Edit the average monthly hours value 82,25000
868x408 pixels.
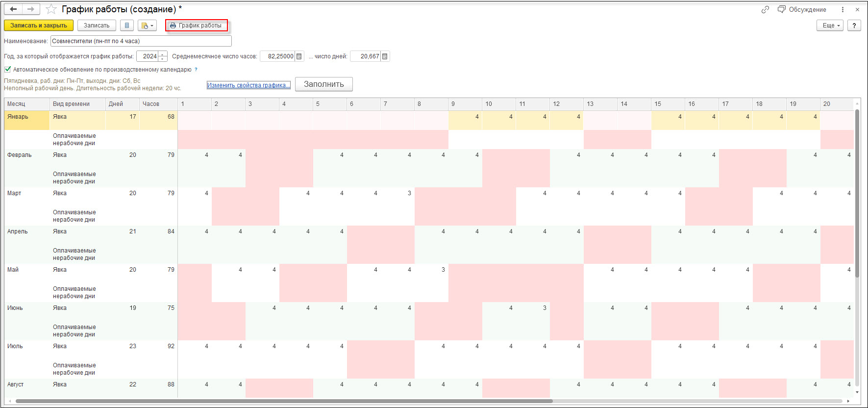[277, 56]
